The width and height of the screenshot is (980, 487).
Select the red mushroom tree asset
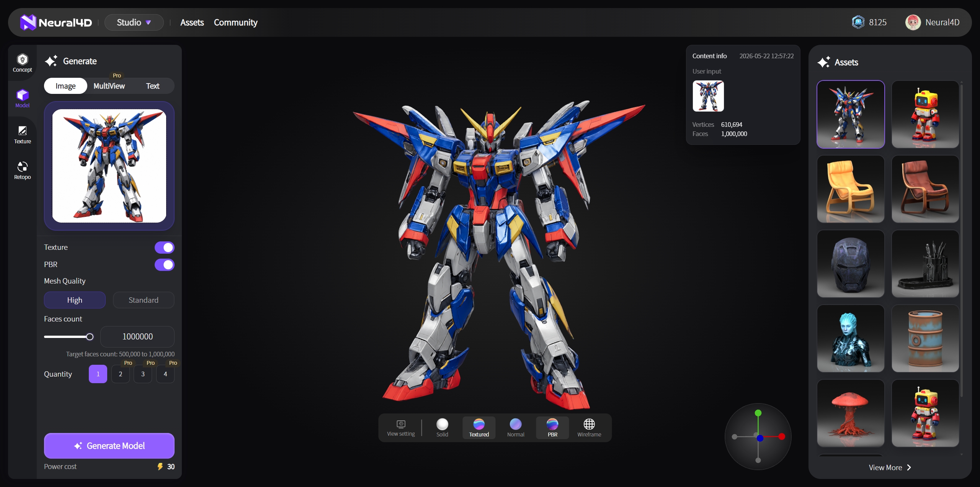(851, 413)
